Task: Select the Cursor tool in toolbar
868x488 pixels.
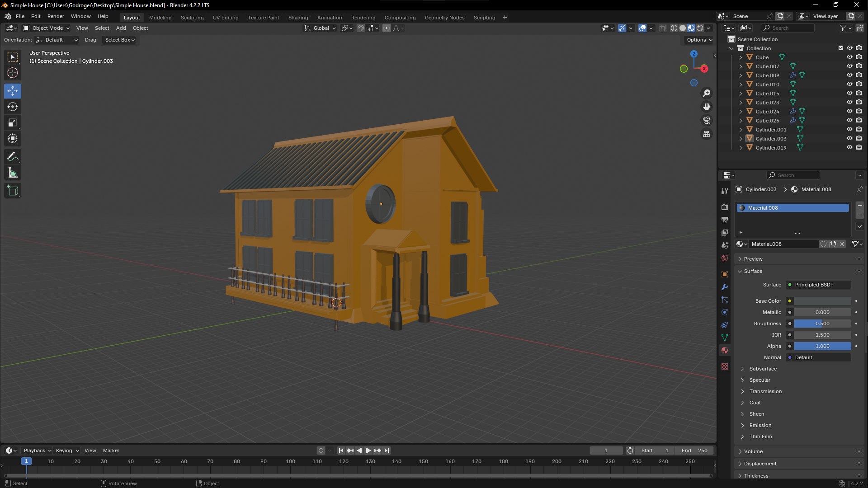Action: click(13, 73)
